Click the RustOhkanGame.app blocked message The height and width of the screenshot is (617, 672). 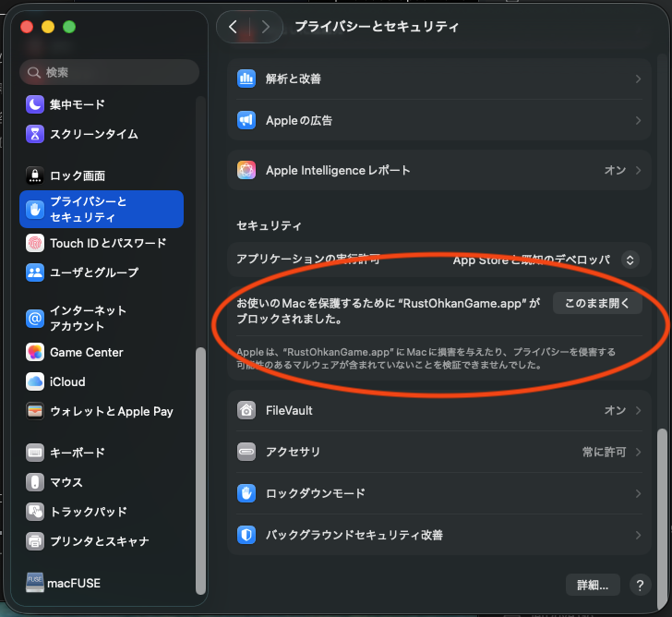[389, 311]
